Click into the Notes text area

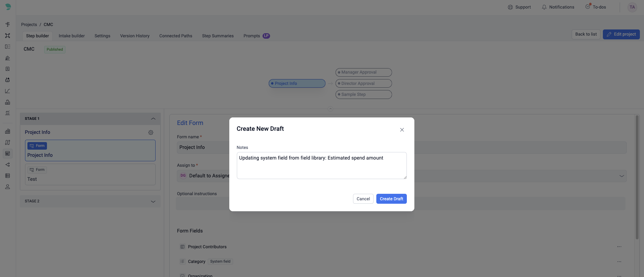pos(321,165)
